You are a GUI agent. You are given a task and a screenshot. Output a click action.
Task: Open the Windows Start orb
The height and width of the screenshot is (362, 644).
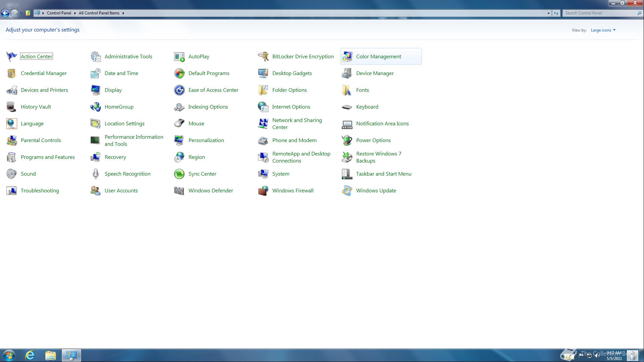(x=9, y=355)
